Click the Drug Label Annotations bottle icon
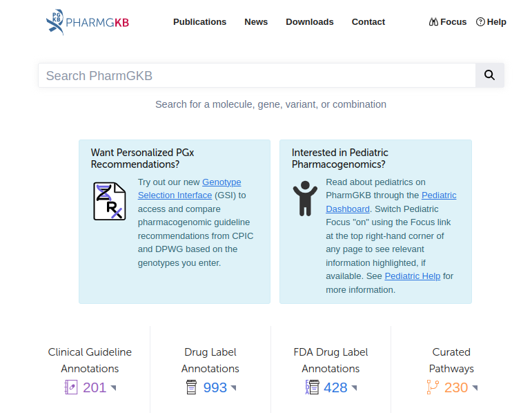The image size is (532, 413). pyautogui.click(x=192, y=387)
